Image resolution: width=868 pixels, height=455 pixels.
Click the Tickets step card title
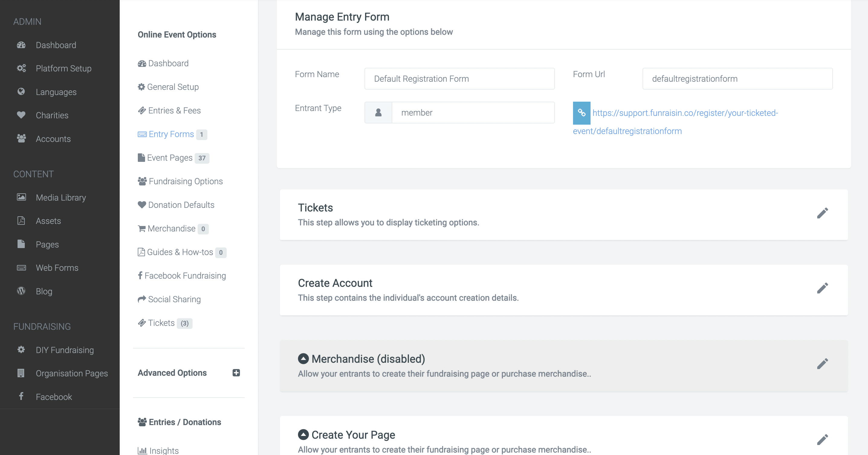click(x=316, y=208)
